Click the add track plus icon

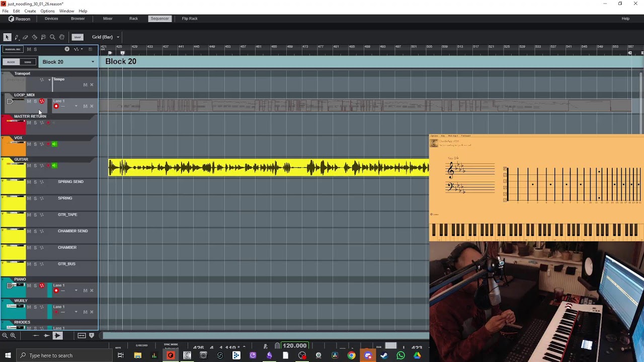(x=67, y=49)
